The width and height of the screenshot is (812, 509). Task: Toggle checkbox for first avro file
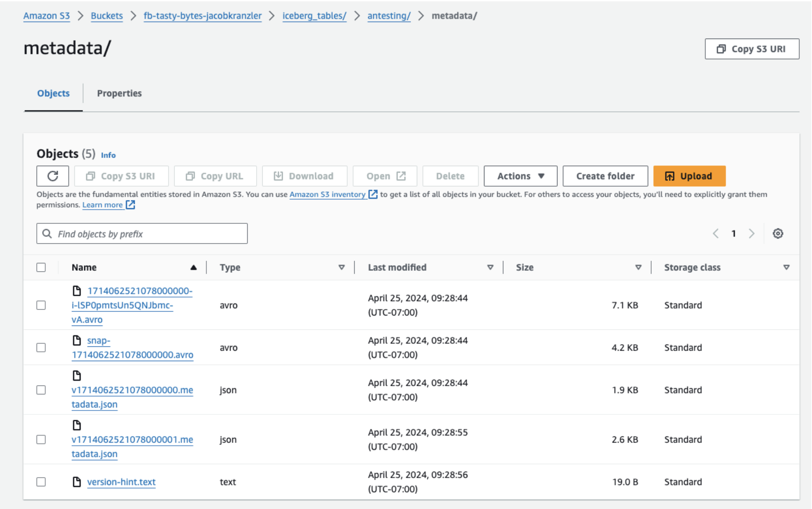(41, 304)
